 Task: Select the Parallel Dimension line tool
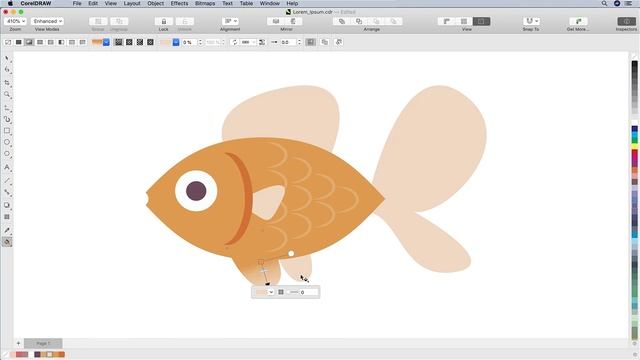tap(7, 180)
